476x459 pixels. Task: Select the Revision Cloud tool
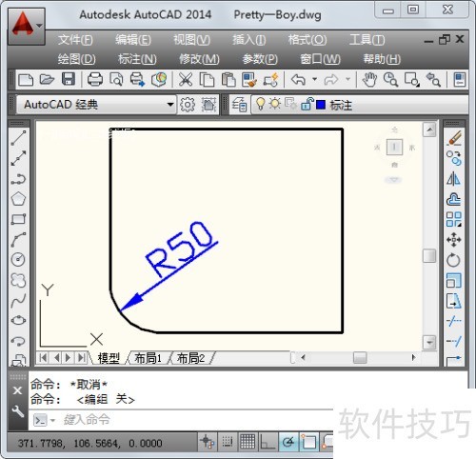click(x=18, y=280)
